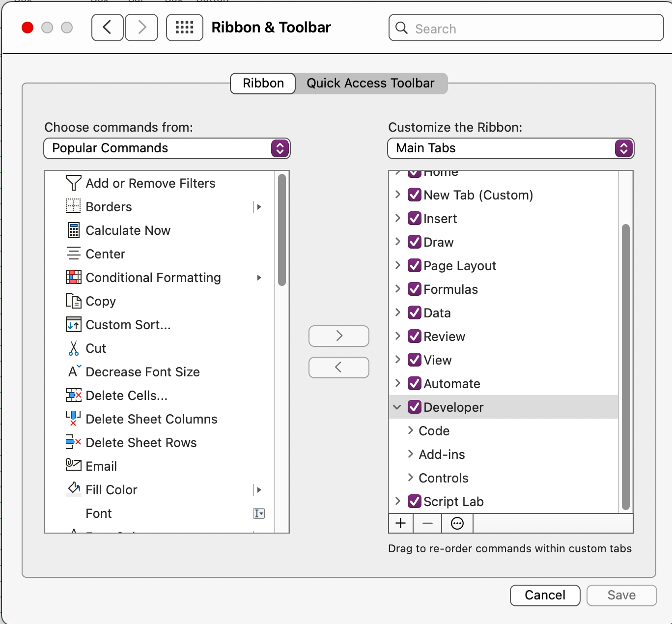
Task: Click the Decrease Font Size icon
Action: [x=75, y=371]
